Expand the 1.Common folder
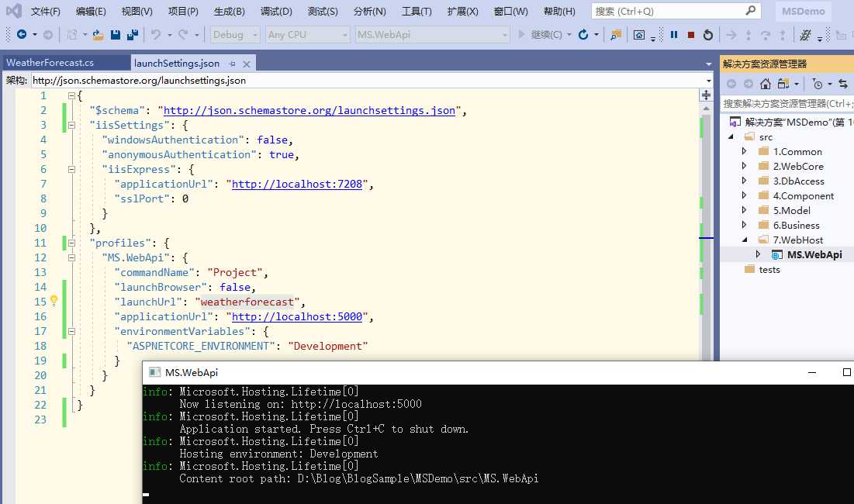 [x=744, y=151]
